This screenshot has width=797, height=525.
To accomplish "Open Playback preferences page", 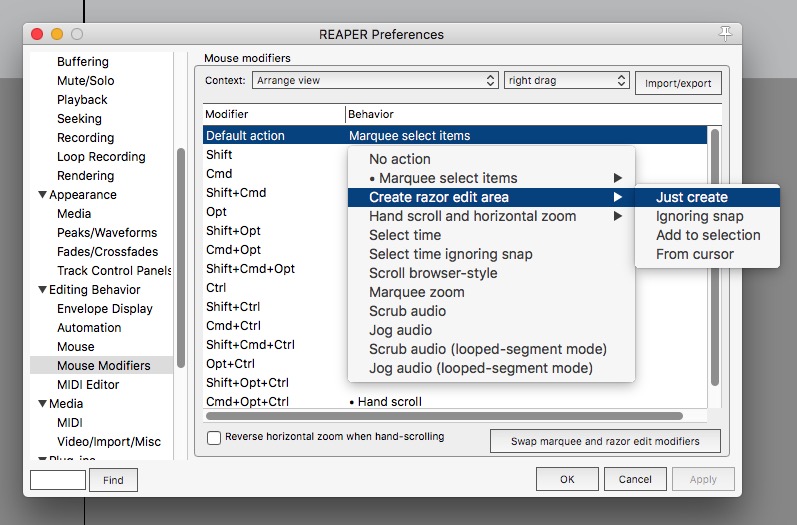I will tap(82, 100).
